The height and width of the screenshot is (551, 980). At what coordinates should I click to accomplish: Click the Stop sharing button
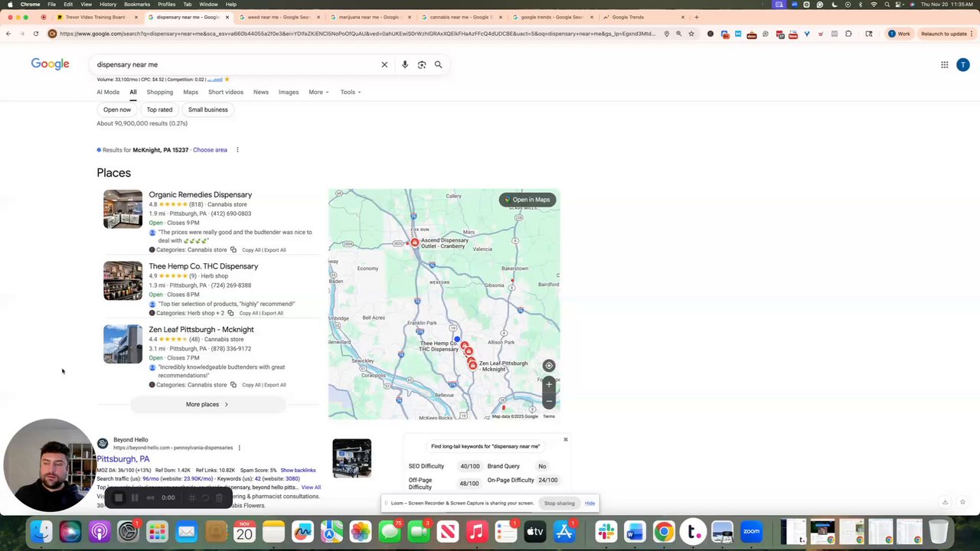point(559,503)
